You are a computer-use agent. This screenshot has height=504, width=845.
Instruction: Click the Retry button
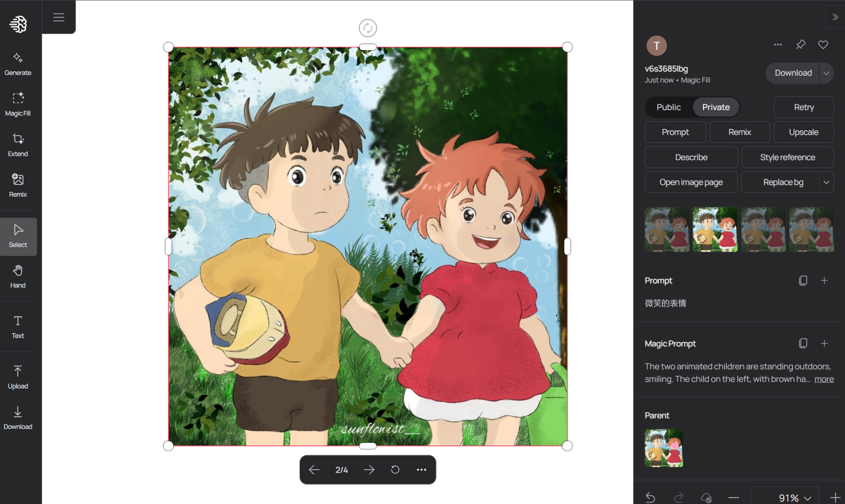804,107
